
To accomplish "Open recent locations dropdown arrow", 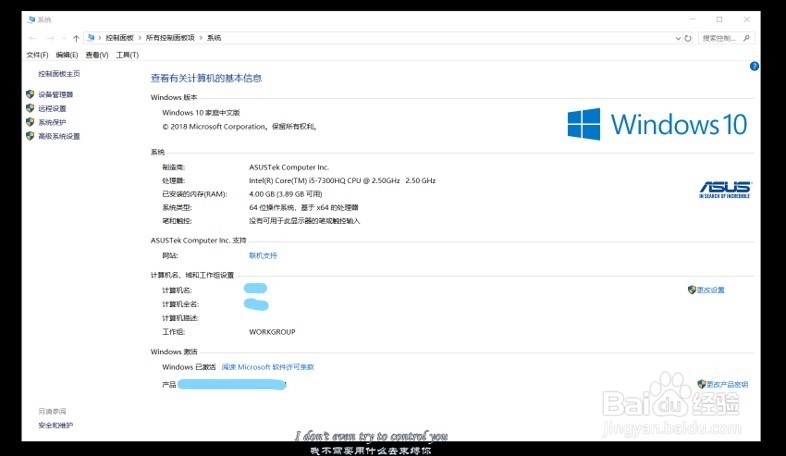I will click(x=63, y=38).
